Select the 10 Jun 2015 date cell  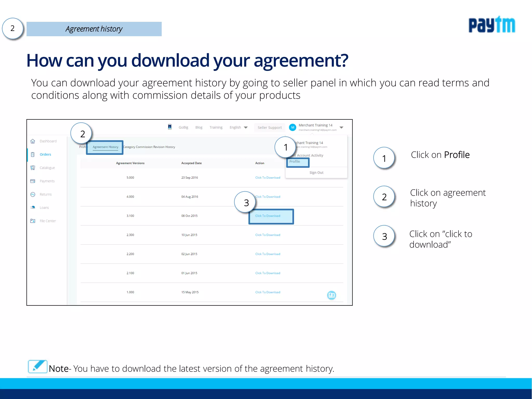189,235
